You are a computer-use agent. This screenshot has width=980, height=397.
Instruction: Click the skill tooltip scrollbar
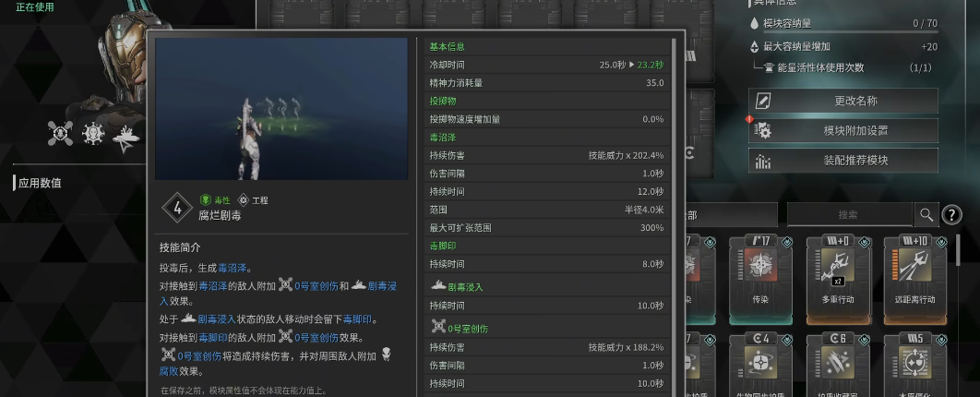[x=673, y=216]
